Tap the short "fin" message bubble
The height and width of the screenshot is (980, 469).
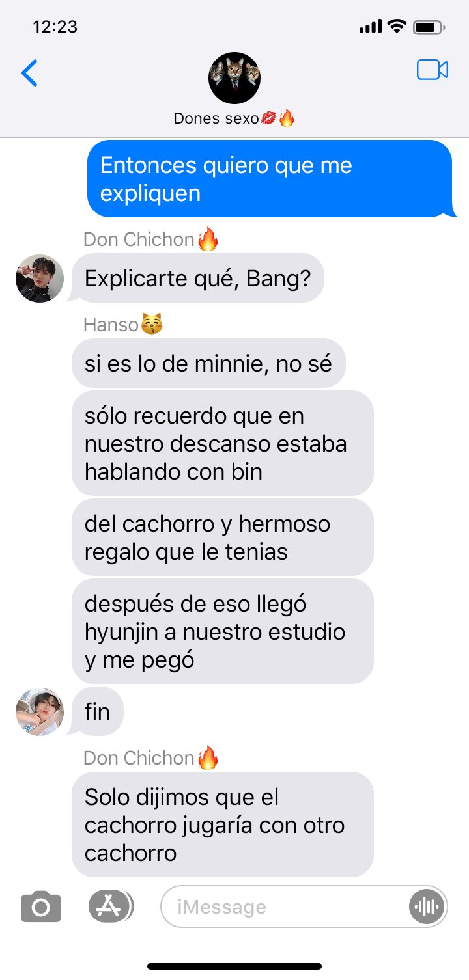click(x=98, y=711)
